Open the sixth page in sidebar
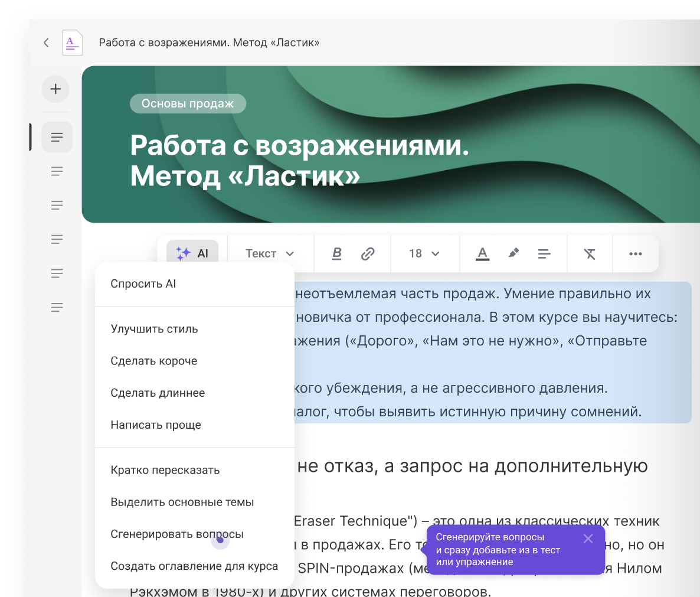Image resolution: width=700 pixels, height=597 pixels. pos(57,306)
